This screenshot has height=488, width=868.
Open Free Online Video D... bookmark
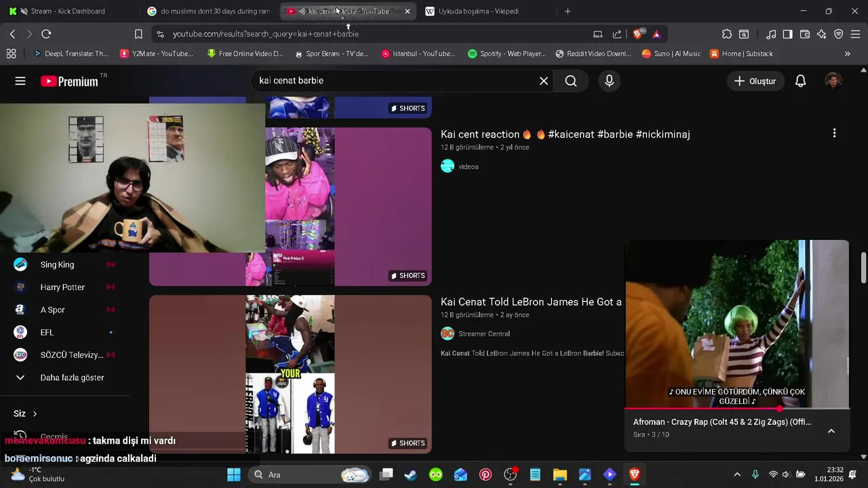[x=245, y=54]
